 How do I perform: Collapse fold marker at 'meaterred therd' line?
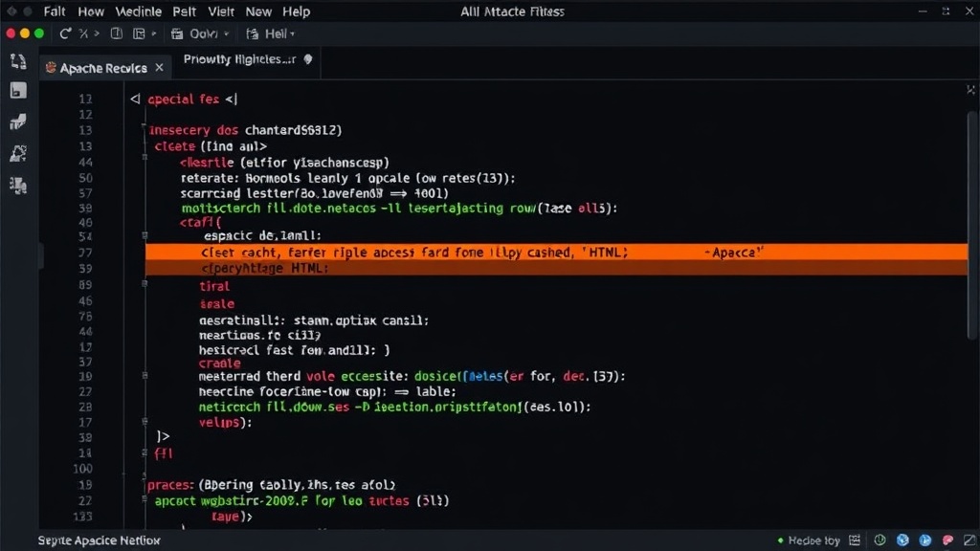(x=145, y=375)
